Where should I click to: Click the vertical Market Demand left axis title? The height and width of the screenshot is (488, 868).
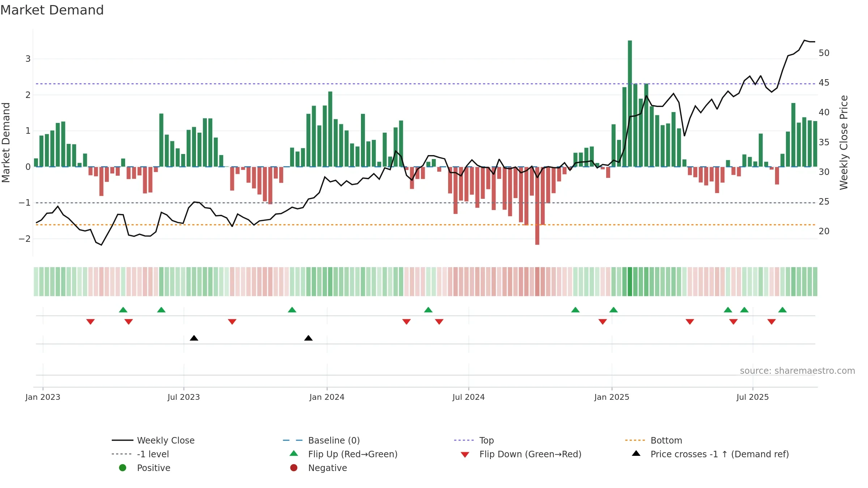pos(6,142)
